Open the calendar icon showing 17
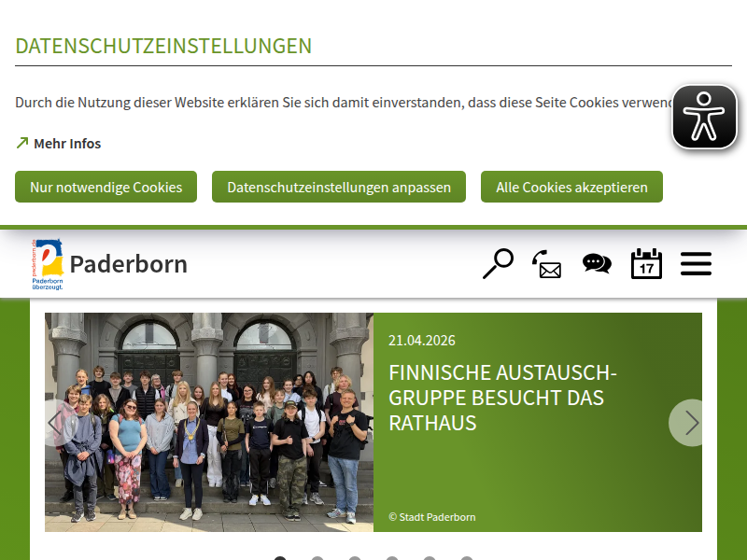The height and width of the screenshot is (560, 747). pyautogui.click(x=646, y=264)
